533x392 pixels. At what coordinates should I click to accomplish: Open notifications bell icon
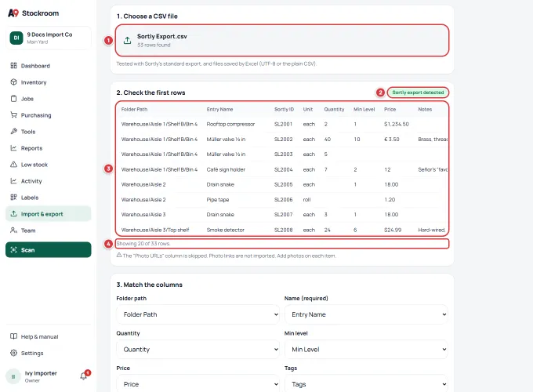click(x=84, y=376)
